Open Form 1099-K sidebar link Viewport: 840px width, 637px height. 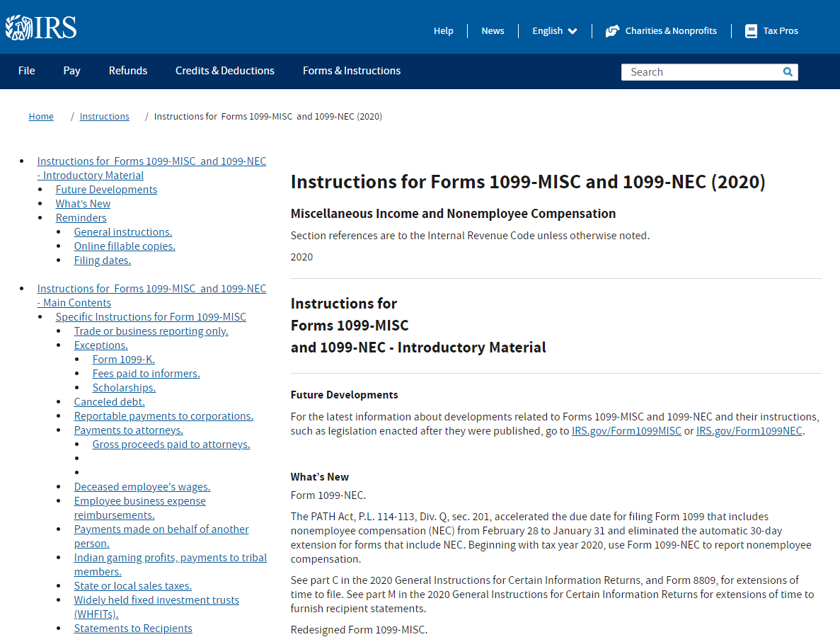[124, 360]
